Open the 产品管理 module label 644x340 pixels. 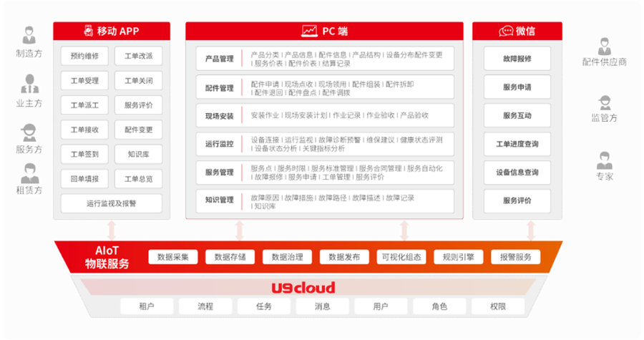tap(220, 59)
